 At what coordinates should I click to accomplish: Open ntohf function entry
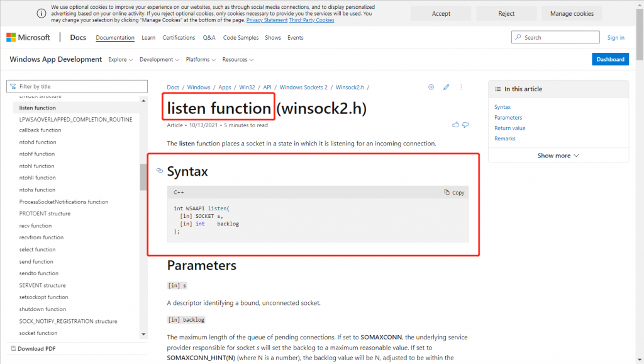pyautogui.click(x=37, y=154)
